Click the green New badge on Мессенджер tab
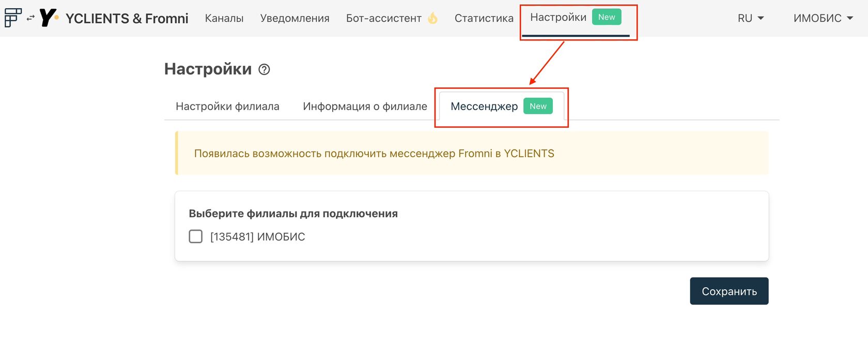 pyautogui.click(x=538, y=106)
